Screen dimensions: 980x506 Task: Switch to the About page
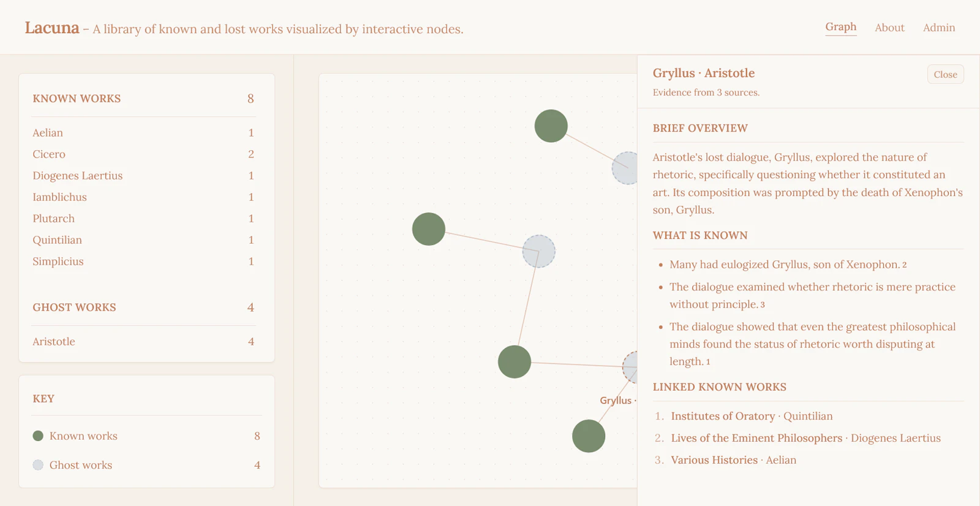(x=889, y=28)
